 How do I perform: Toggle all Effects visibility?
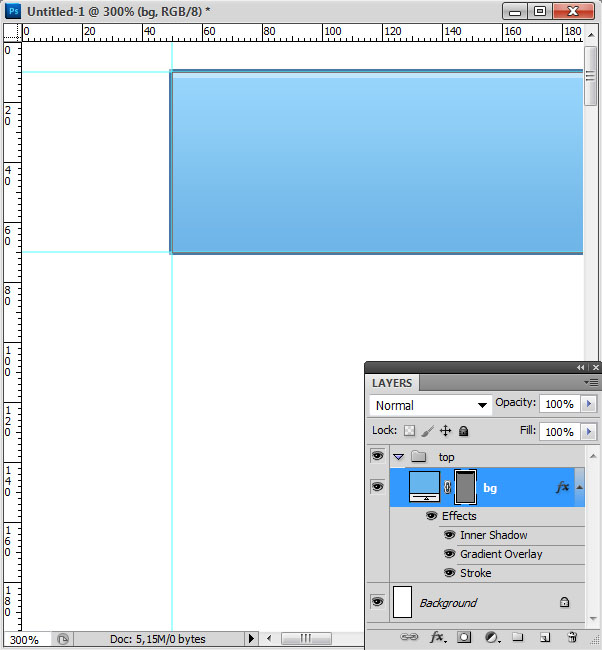click(x=431, y=516)
